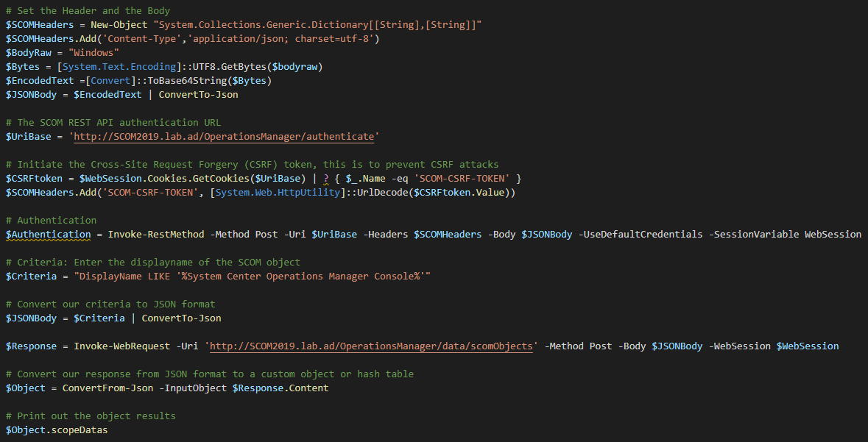The width and height of the screenshot is (868, 442).
Task: Click System.Web.HttpUtility type name
Action: [278, 193]
